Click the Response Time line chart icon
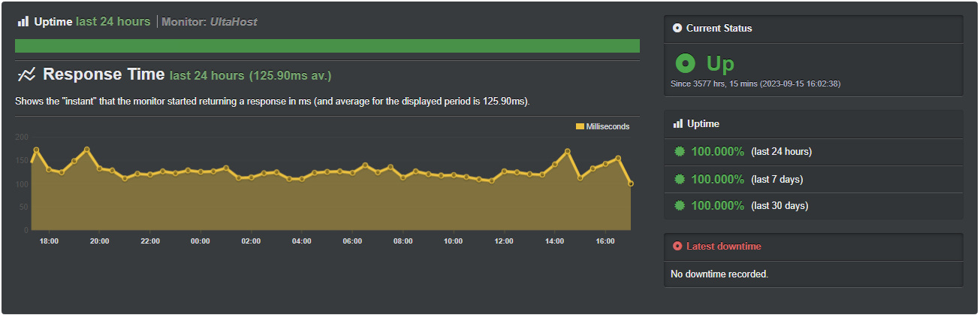Viewport: 980px width, 315px height. click(x=27, y=74)
